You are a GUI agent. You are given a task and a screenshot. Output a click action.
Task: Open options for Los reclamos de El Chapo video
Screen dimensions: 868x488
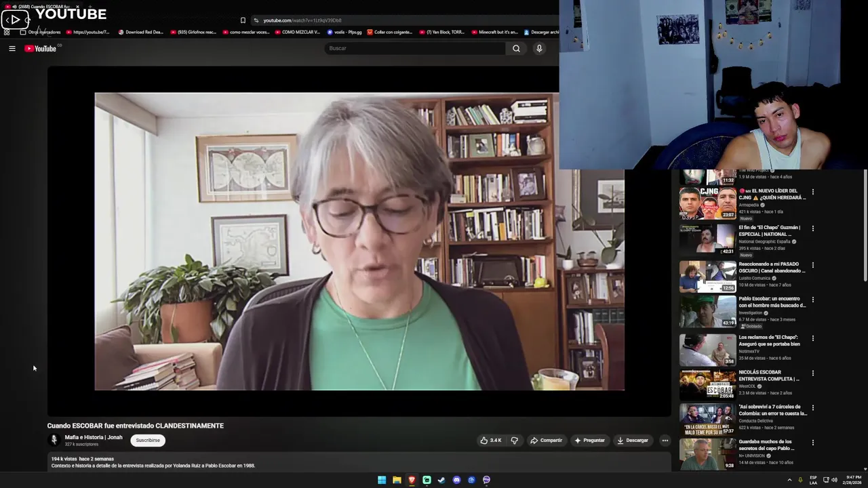coord(812,338)
